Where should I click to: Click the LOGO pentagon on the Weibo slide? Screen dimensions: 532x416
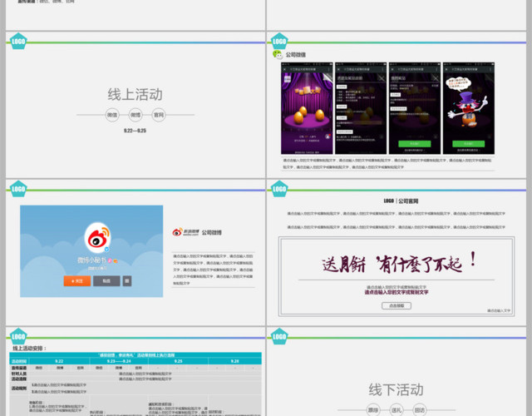tap(18, 189)
